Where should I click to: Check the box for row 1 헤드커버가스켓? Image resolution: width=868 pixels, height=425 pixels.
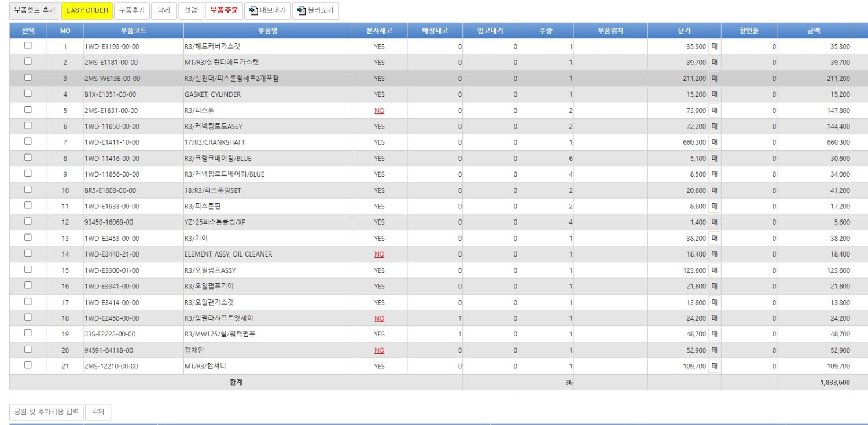click(28, 46)
